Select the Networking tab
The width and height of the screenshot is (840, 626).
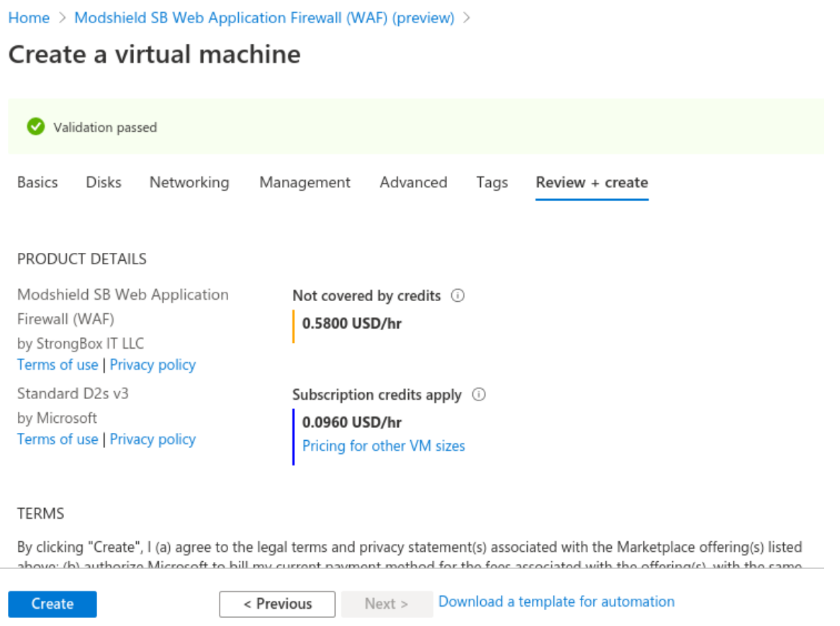[x=189, y=183]
